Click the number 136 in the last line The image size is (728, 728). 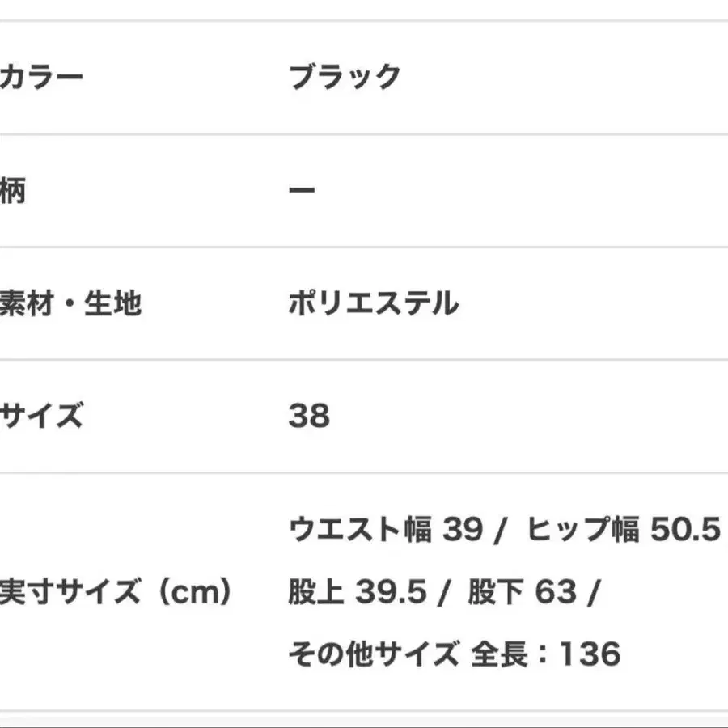coord(590,654)
